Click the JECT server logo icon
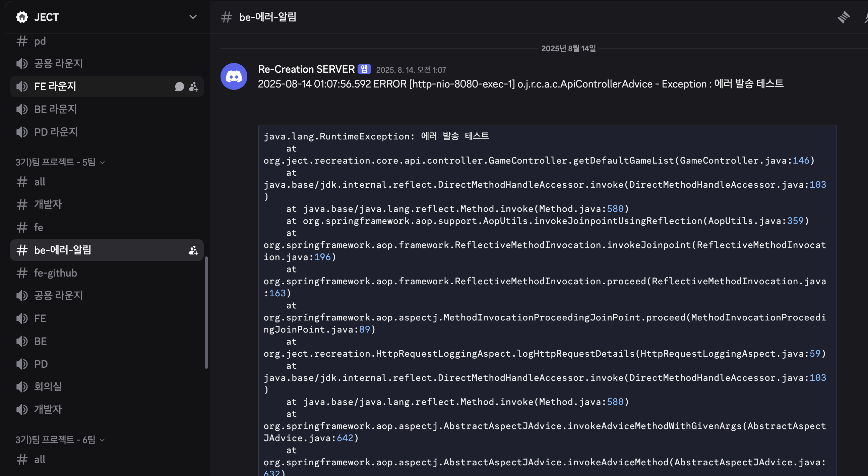 tap(22, 17)
